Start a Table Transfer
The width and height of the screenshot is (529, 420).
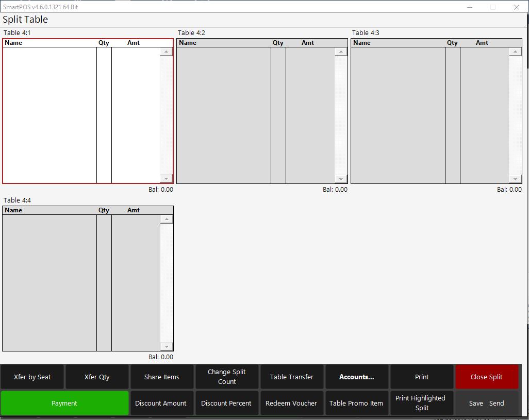pos(292,377)
